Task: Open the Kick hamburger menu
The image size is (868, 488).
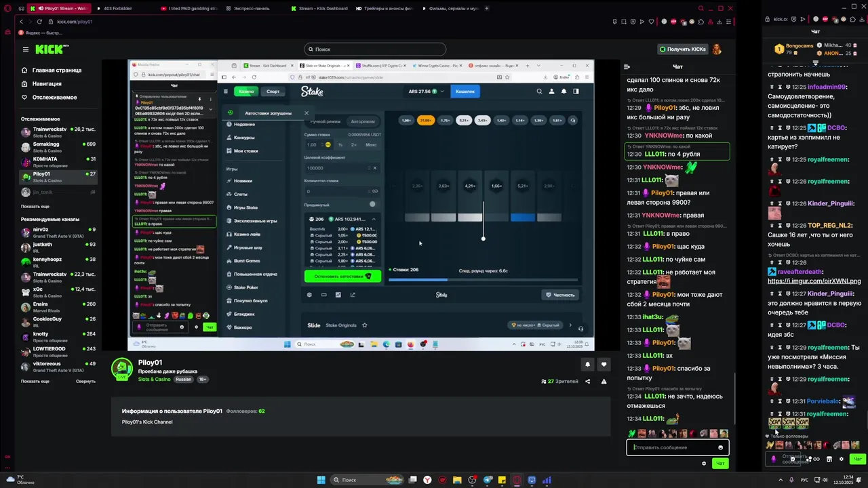Action: 26,49
